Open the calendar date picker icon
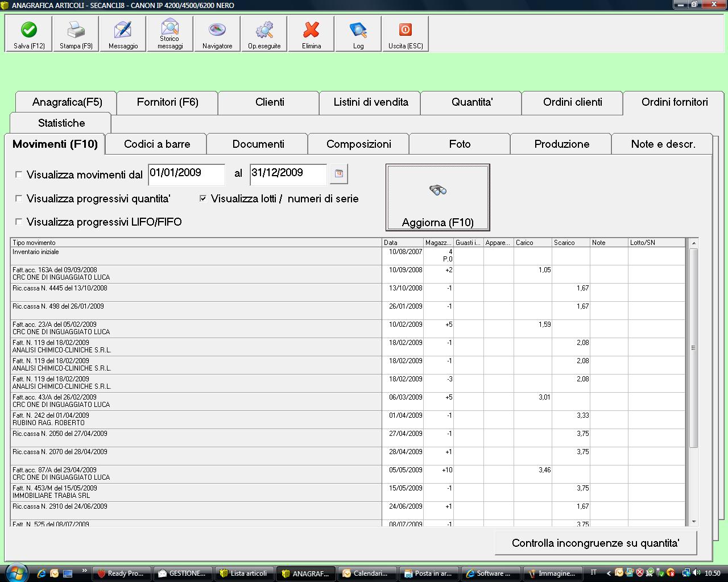 point(339,174)
